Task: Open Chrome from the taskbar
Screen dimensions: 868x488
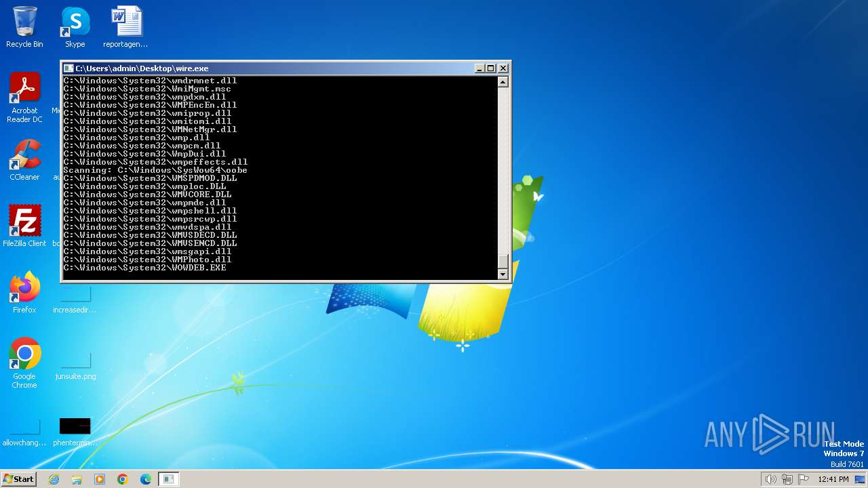Action: click(123, 479)
